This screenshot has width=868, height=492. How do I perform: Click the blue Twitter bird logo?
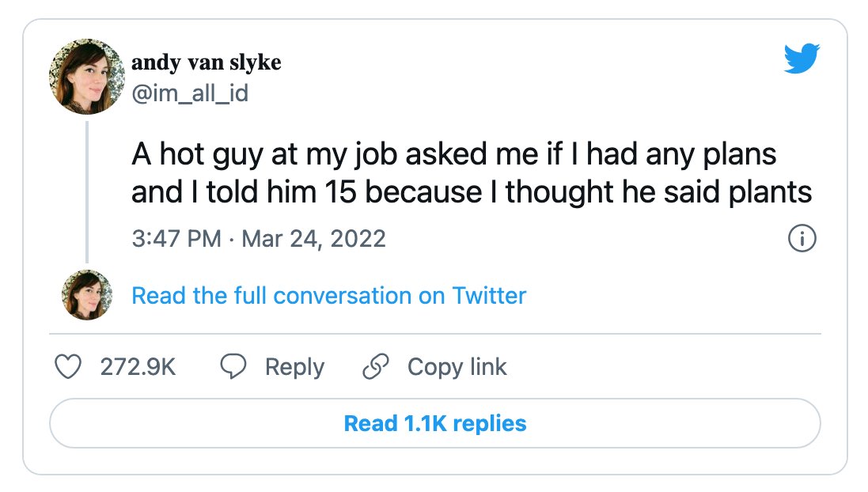click(802, 58)
